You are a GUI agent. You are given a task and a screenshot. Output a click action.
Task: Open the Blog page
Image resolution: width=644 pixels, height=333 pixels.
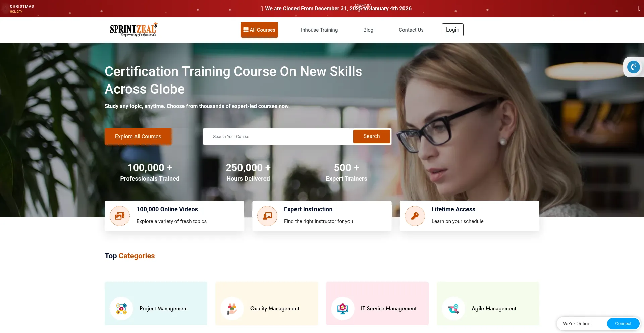368,30
